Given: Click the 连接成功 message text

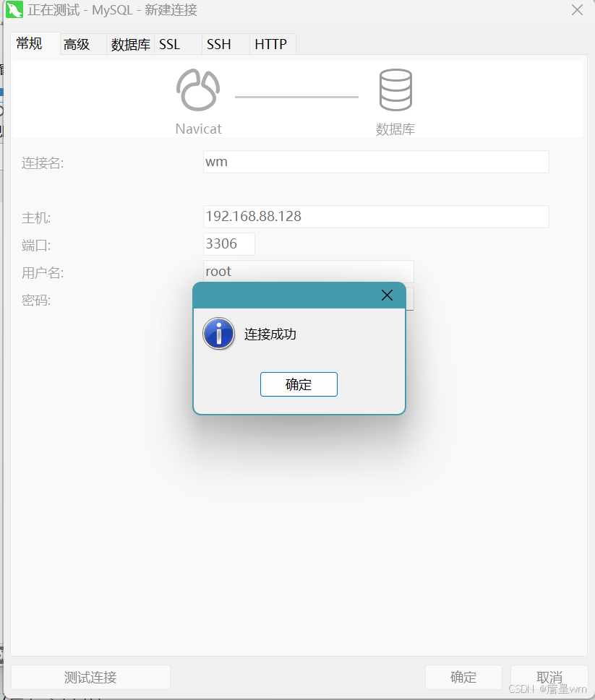Looking at the screenshot, I should tap(270, 334).
